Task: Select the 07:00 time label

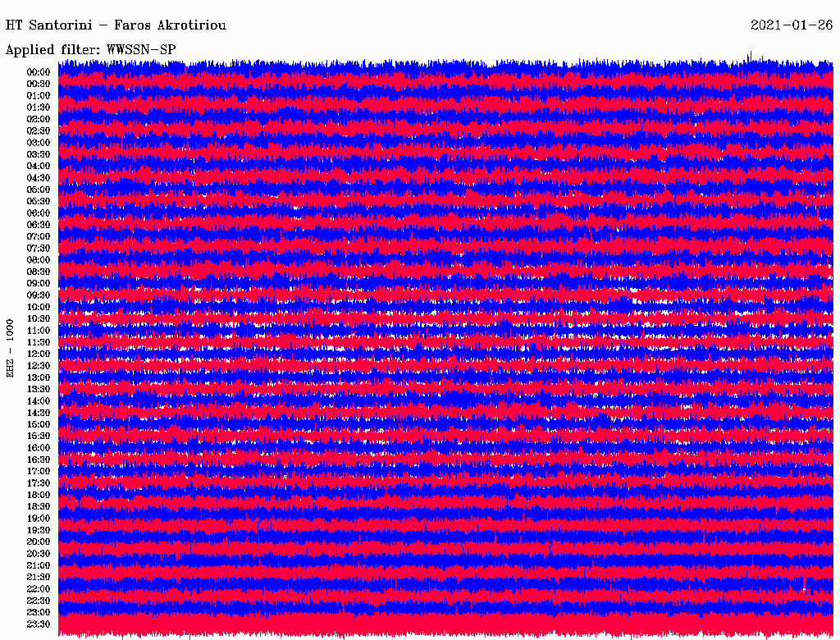Action: click(39, 237)
